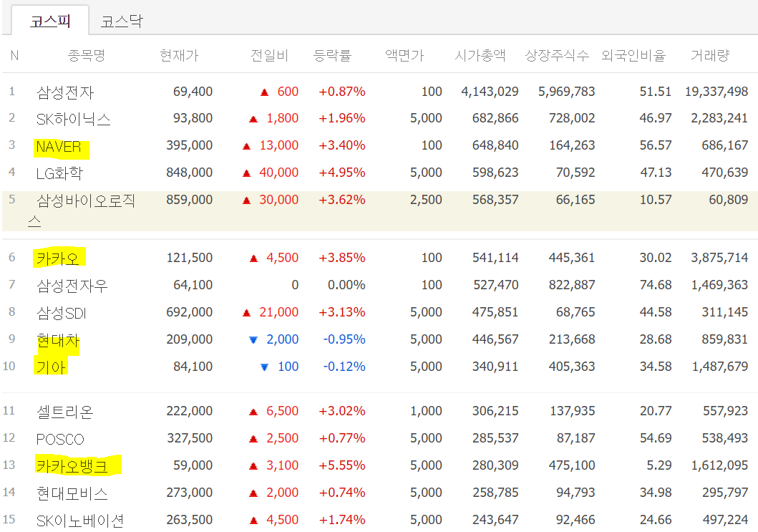Open the 삼성전자 stock link
758x532 pixels.
[65, 92]
